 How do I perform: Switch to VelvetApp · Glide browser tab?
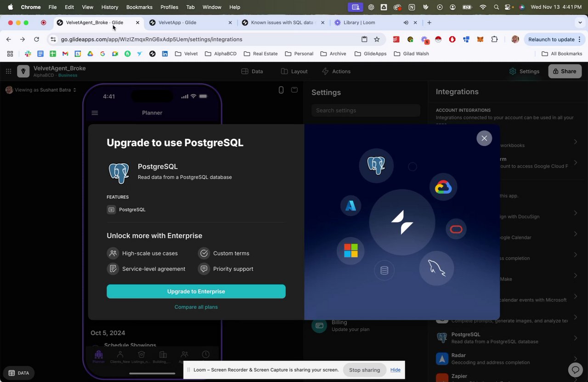click(191, 23)
